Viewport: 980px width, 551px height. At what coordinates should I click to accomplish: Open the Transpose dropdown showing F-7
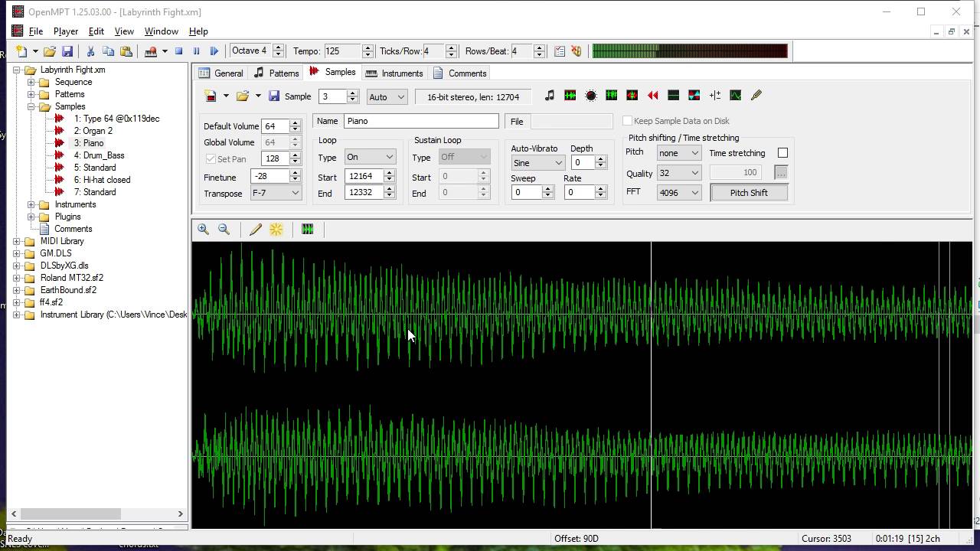tap(276, 194)
